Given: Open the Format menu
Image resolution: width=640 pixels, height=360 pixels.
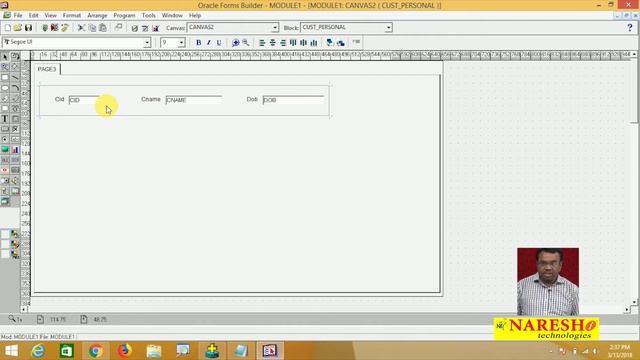Looking at the screenshot, I should [72, 16].
